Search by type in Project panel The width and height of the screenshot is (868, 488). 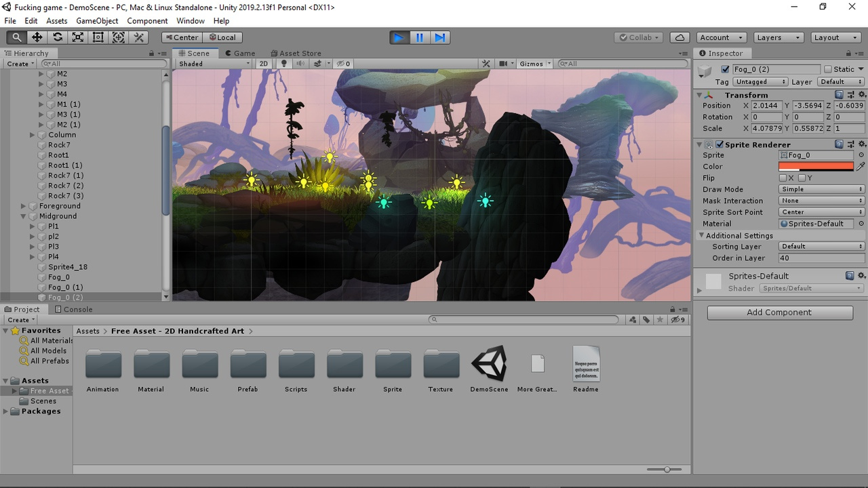coord(633,319)
